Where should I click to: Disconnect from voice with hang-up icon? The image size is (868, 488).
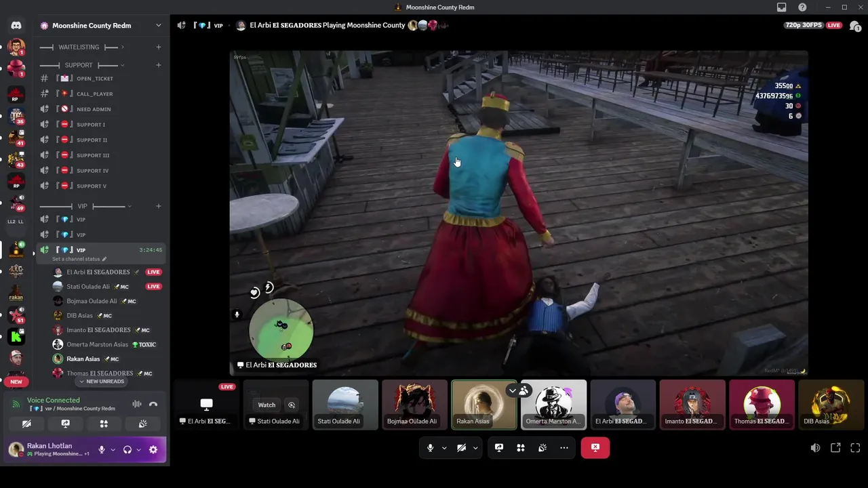153,404
